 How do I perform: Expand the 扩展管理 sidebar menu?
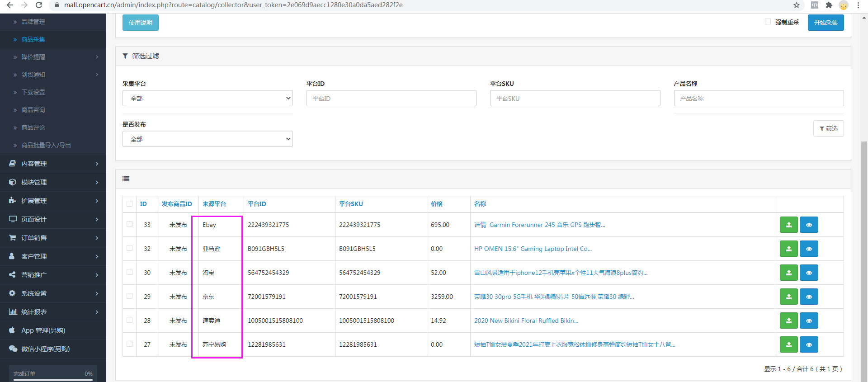click(x=53, y=201)
